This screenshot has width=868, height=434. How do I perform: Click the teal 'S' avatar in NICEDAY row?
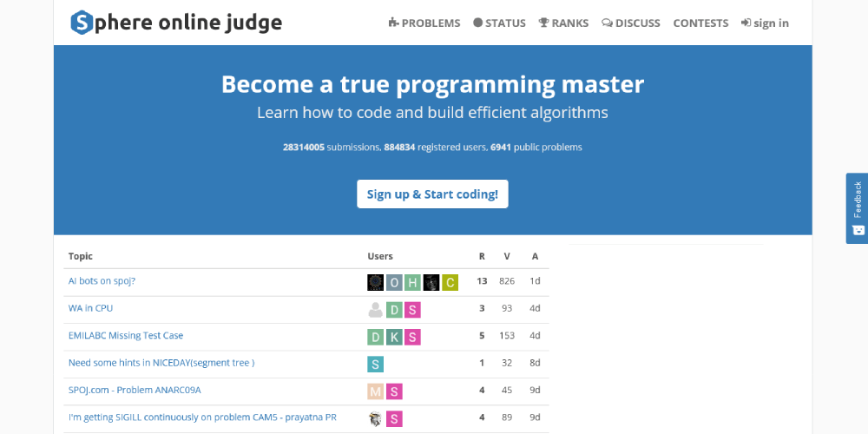point(375,365)
